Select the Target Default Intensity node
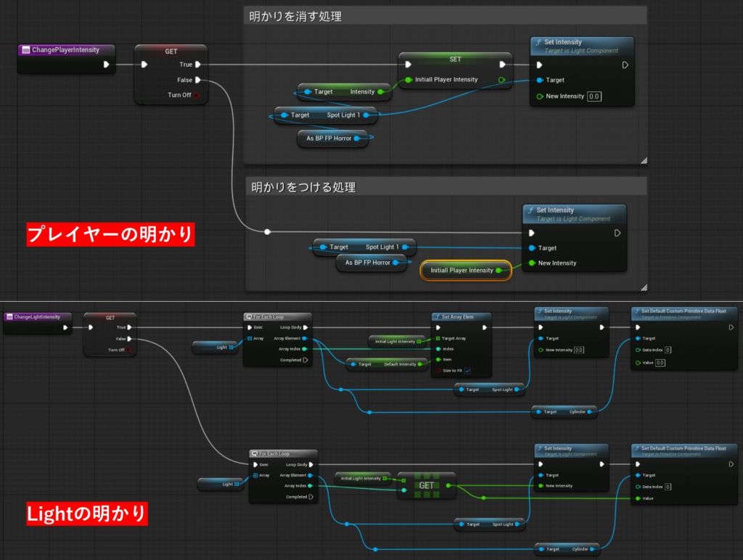The width and height of the screenshot is (743, 560). pyautogui.click(x=387, y=364)
